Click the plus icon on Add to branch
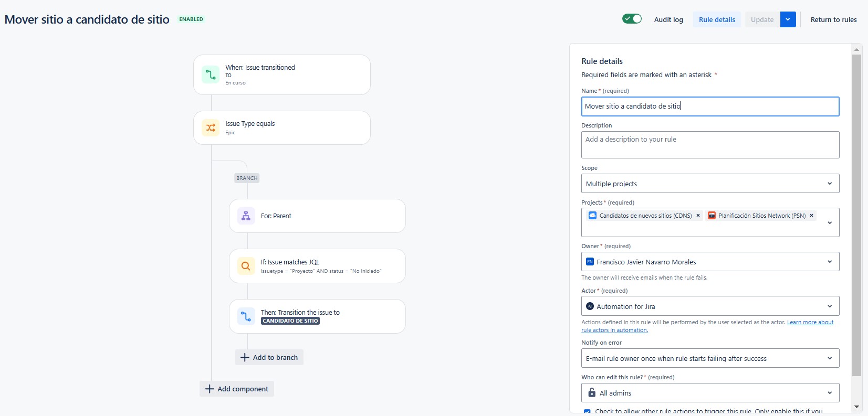Image resolution: width=868 pixels, height=416 pixels. point(245,357)
